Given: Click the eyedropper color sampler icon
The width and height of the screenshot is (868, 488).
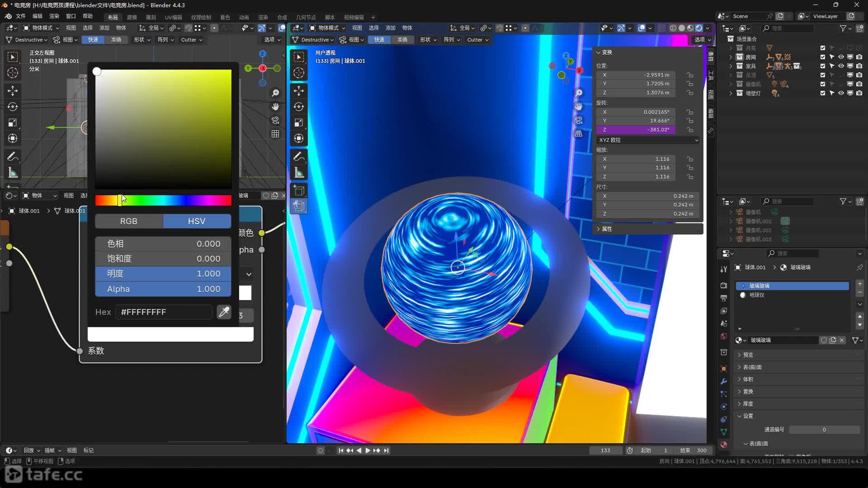Looking at the screenshot, I should [224, 312].
